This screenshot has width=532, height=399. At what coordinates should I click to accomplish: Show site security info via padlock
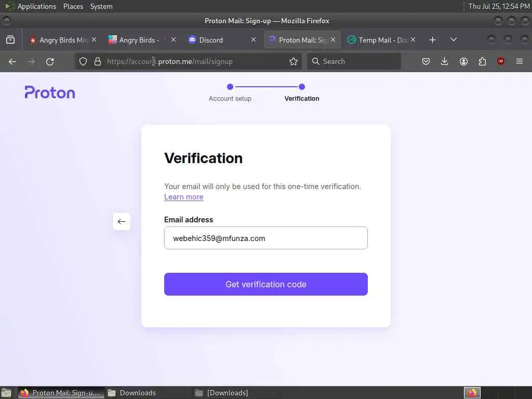tap(98, 61)
